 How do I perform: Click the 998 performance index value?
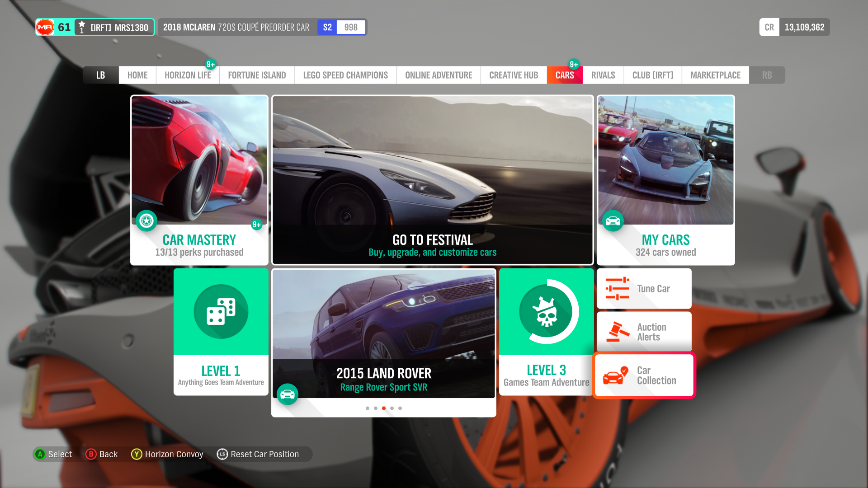[x=351, y=27]
